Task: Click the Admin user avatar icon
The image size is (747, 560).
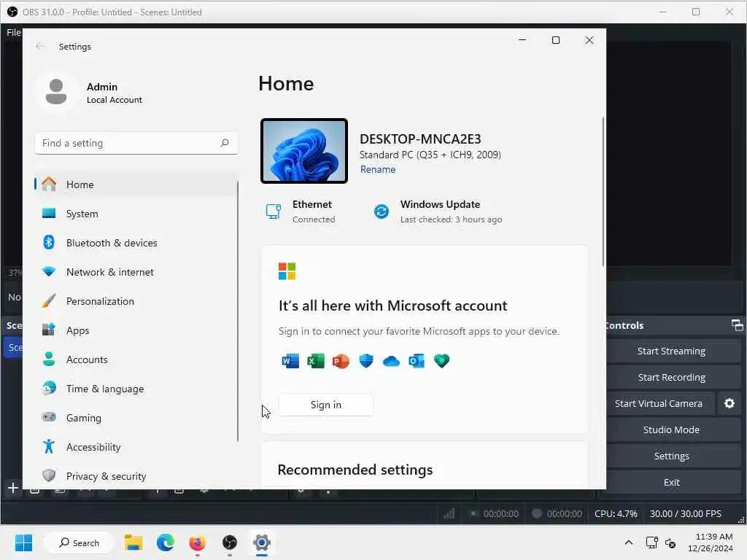Action: coord(56,92)
